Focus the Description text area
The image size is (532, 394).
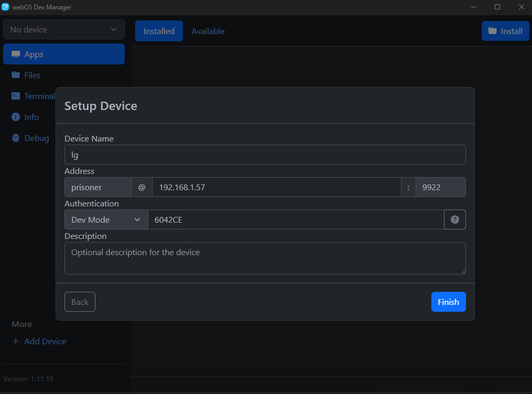[x=265, y=258]
